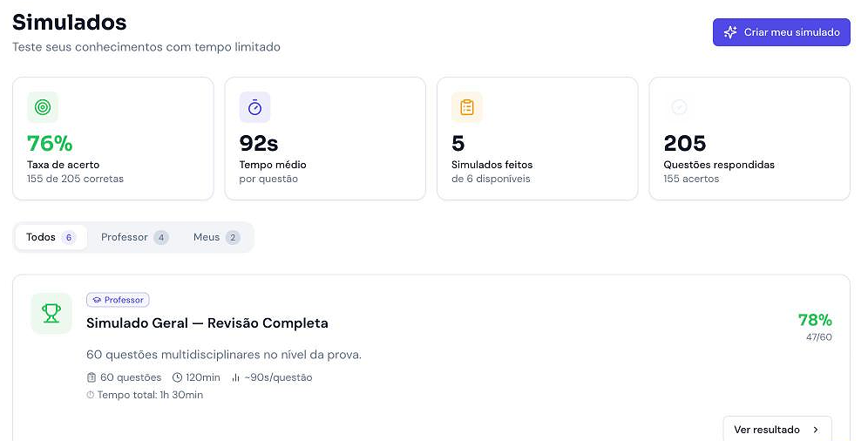
Task: Click the Tempo total: 1h 30min text
Action: pos(150,395)
